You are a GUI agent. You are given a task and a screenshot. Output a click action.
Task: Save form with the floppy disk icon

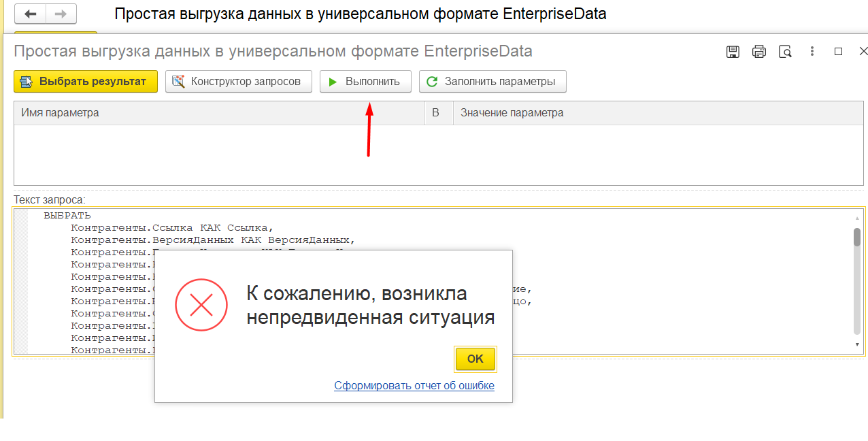(x=733, y=52)
